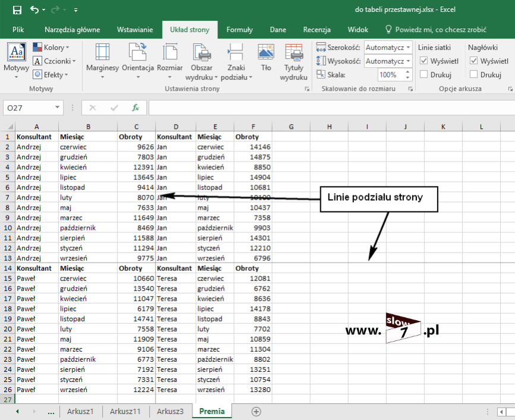Select column G header
The width and height of the screenshot is (515, 420).
tap(291, 127)
